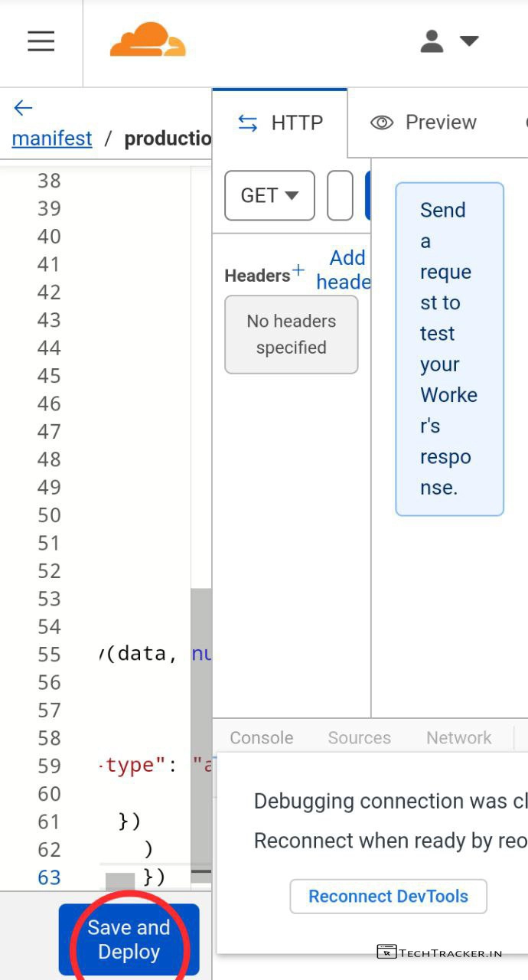Click the eye icon on Preview tab

[x=381, y=122]
